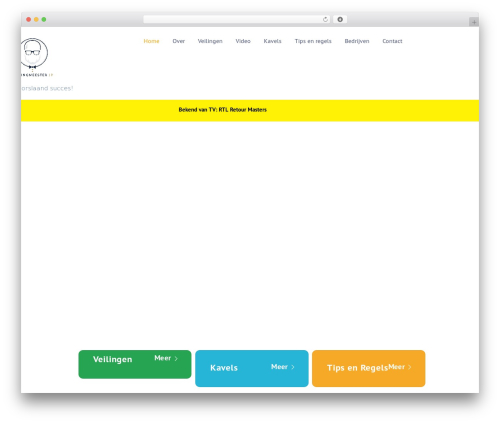The height and width of the screenshot is (423, 500).
Task: Click the browser reload icon
Action: click(325, 19)
